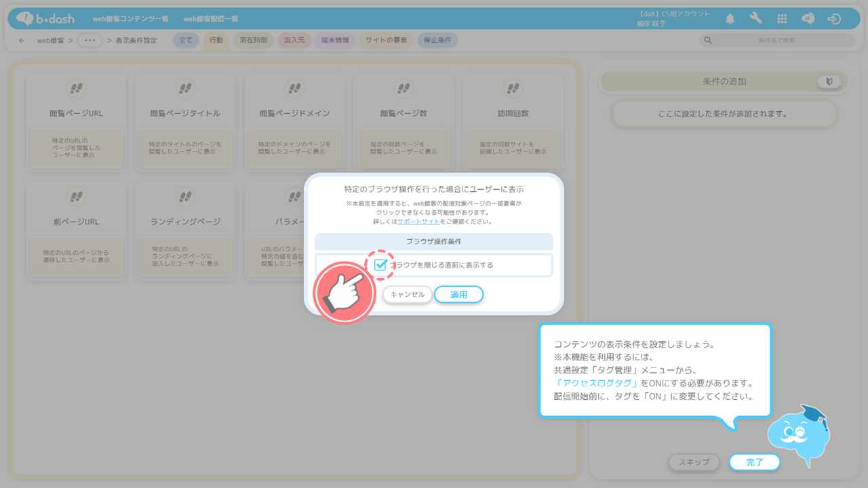The height and width of the screenshot is (488, 868).
Task: Open web接客コンテンツ一覧 menu
Action: pyautogui.click(x=130, y=19)
